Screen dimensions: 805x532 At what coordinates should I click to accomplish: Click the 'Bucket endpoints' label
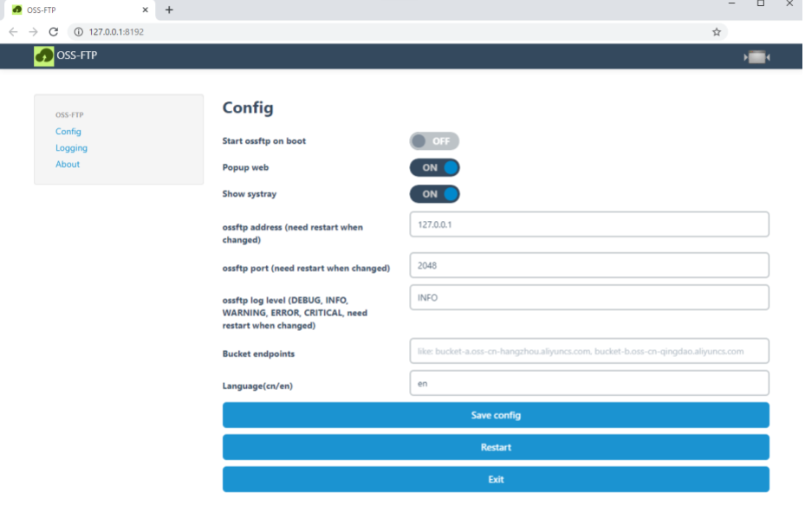click(259, 354)
